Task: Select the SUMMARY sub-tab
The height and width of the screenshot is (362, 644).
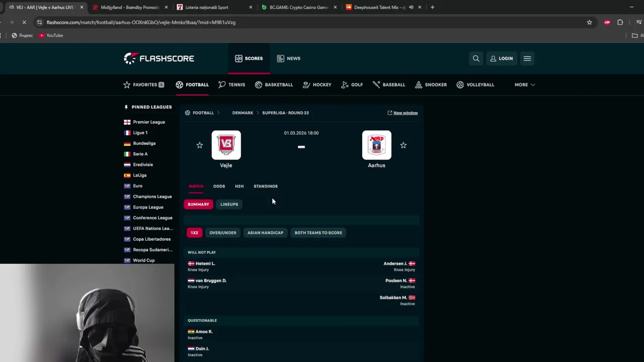Action: click(x=198, y=204)
